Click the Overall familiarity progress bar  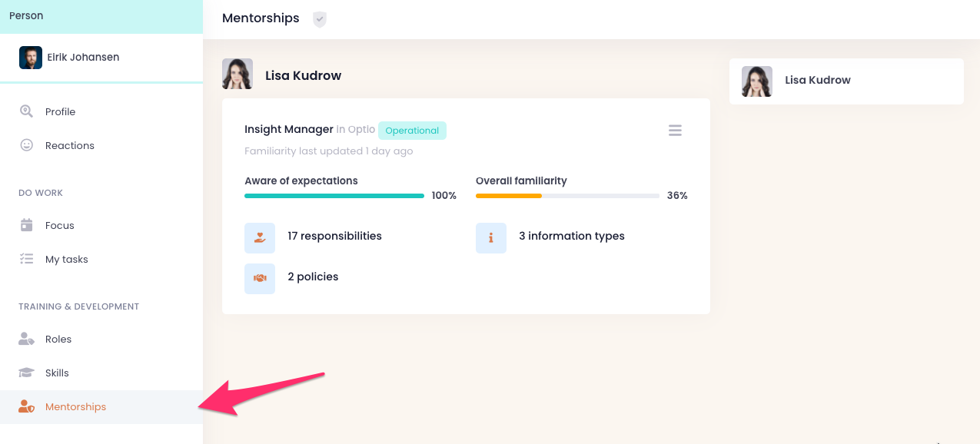tap(567, 196)
